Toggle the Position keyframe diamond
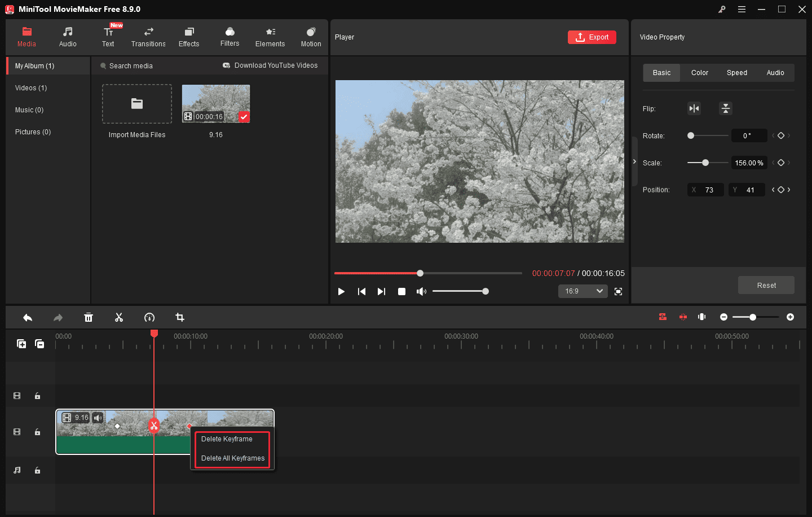 pos(781,190)
